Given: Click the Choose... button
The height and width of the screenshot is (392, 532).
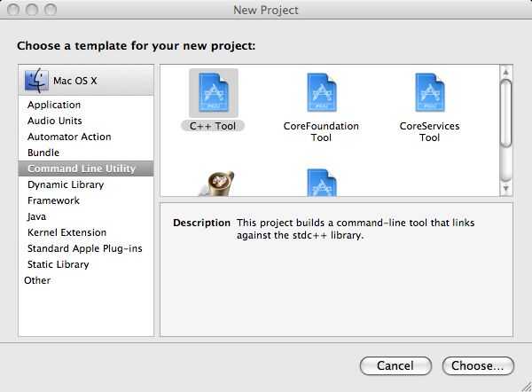Looking at the screenshot, I should [477, 365].
